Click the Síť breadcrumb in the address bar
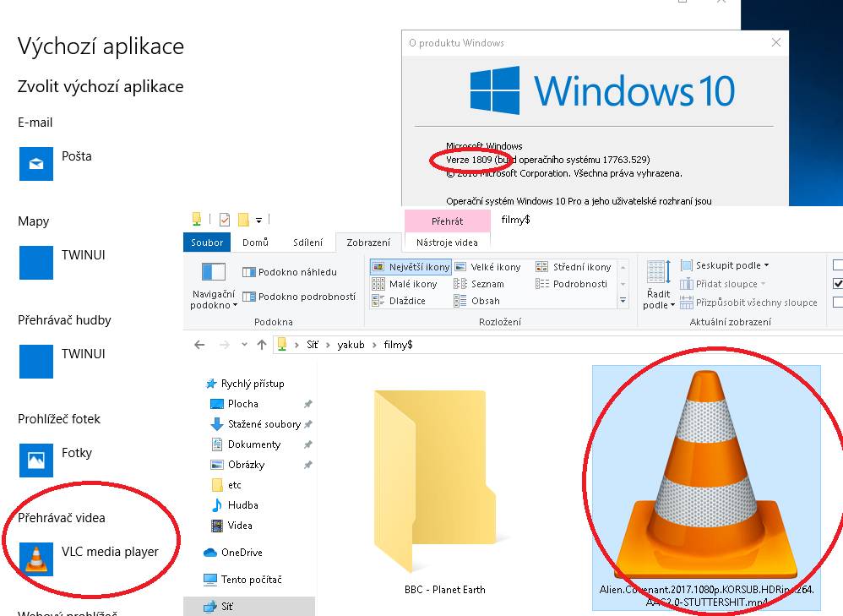This screenshot has height=616, width=843. click(x=313, y=345)
